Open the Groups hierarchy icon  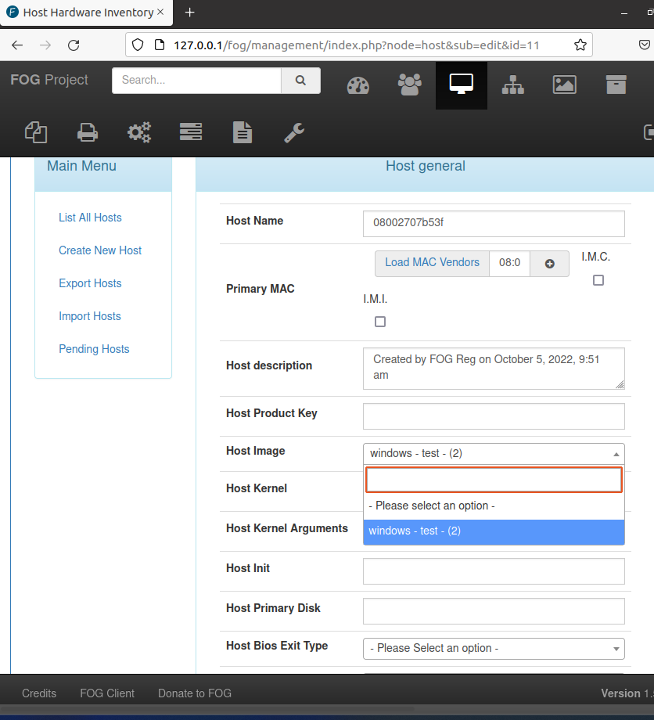(513, 85)
